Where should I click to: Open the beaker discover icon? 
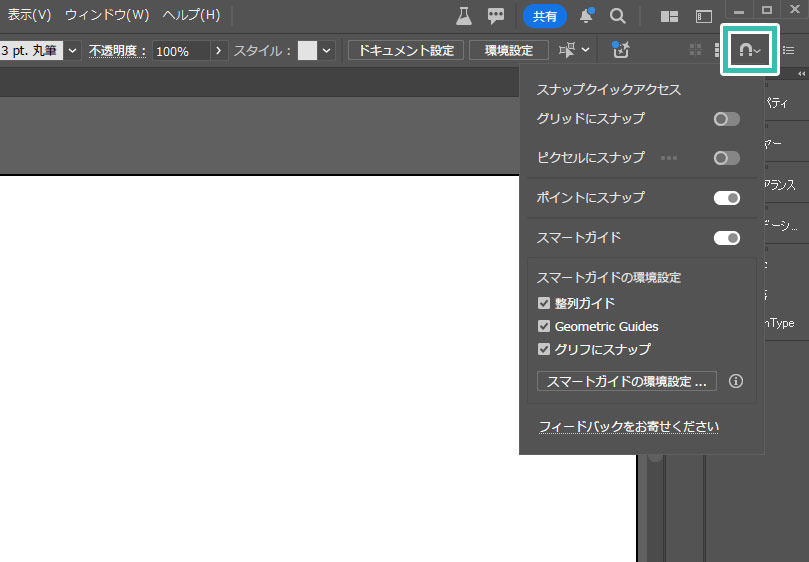coord(464,16)
